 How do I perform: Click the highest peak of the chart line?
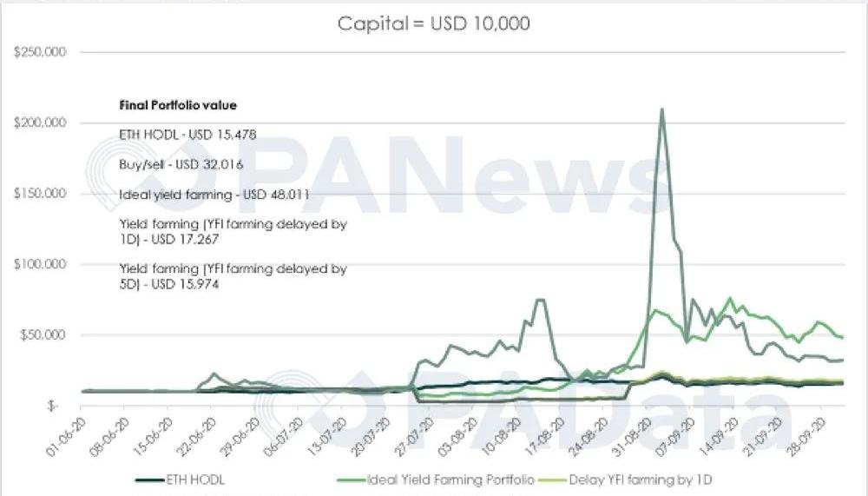pyautogui.click(x=662, y=109)
